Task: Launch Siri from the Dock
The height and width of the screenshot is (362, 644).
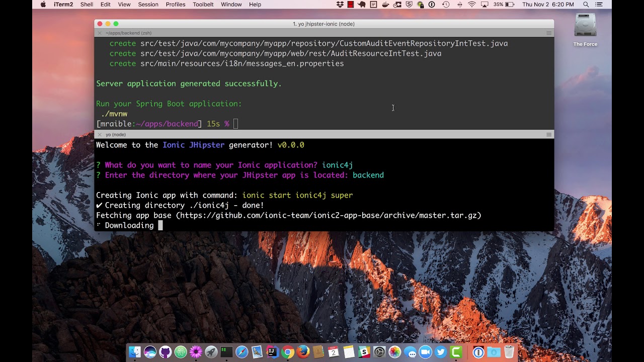Action: 150,352
